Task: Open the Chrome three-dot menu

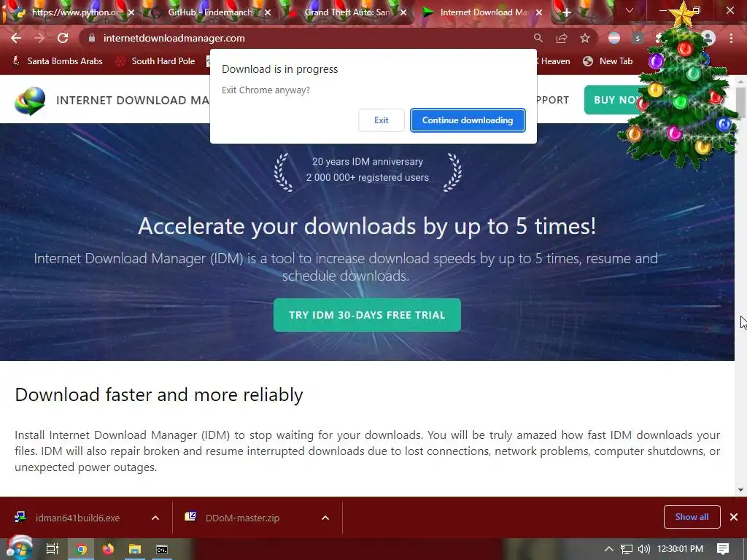Action: point(731,38)
